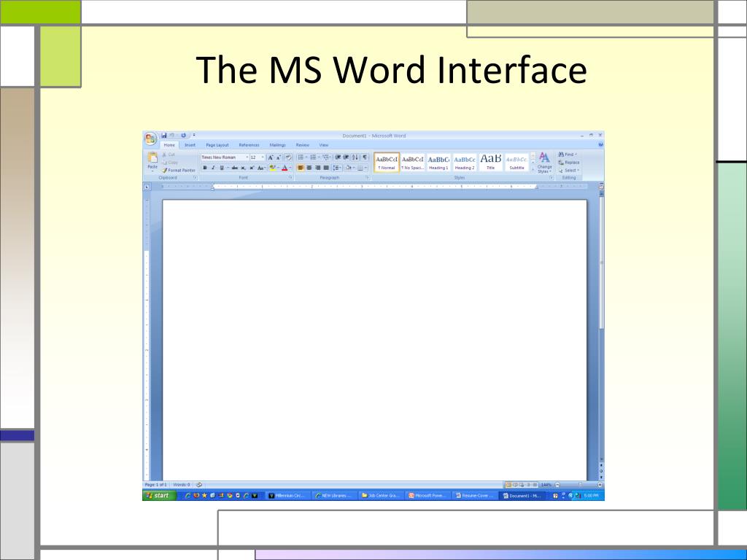747x560 pixels.
Task: Open the Change Case dropdown
Action: (261, 168)
